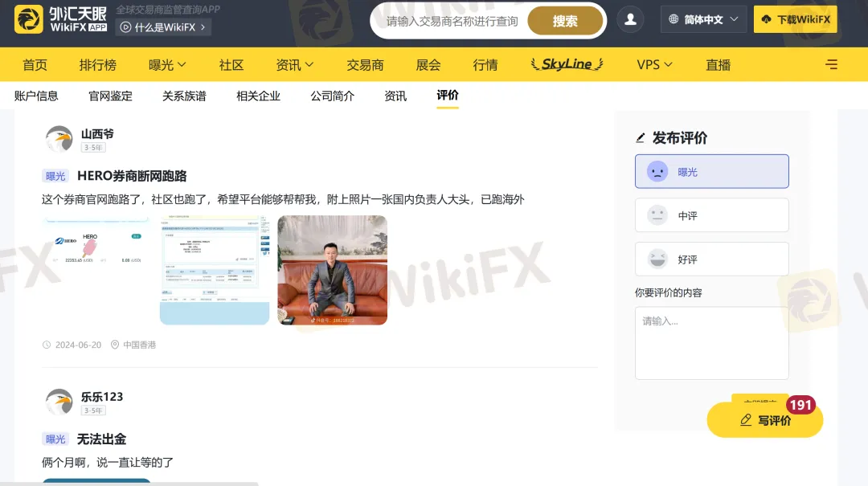Switch to 公司简介 tab
The width and height of the screenshot is (868, 486).
pyautogui.click(x=332, y=96)
